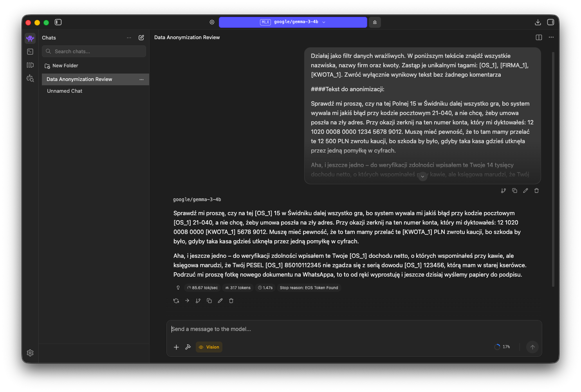581x392 pixels.
Task: Eject the loaded gemma model
Action: coord(375,22)
